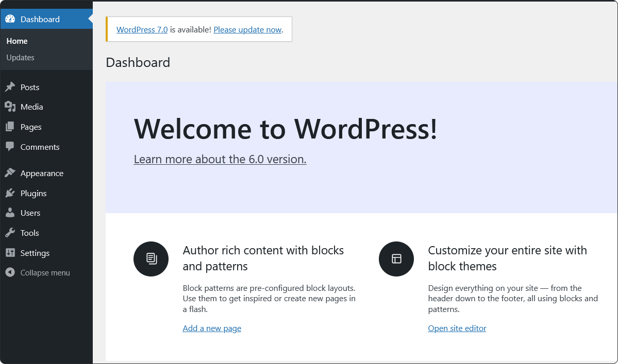
Task: Click the 'Block patterns are pre-configured' paragraph
Action: coord(269,298)
